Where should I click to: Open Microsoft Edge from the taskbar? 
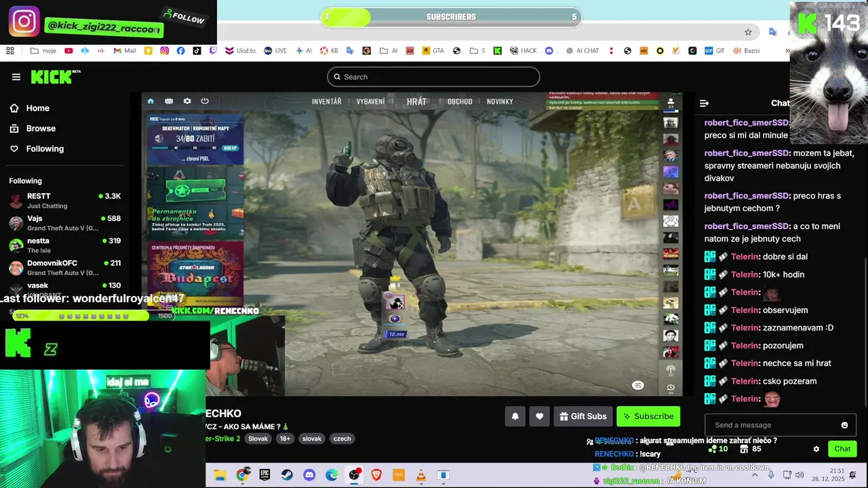331,475
